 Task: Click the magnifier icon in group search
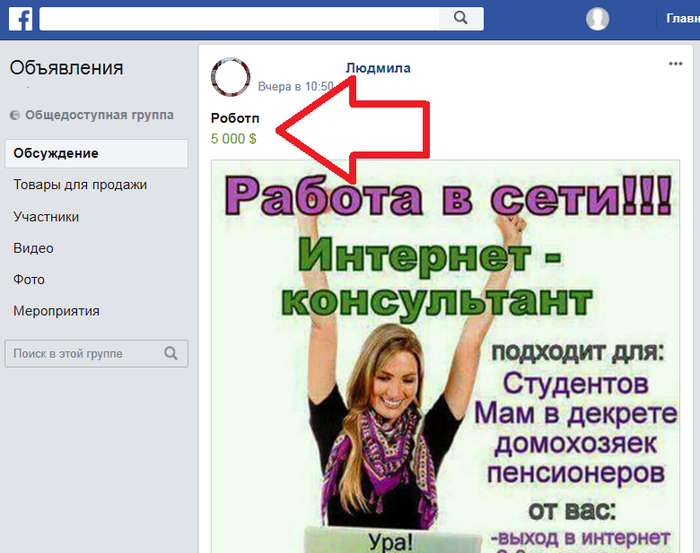tap(171, 353)
